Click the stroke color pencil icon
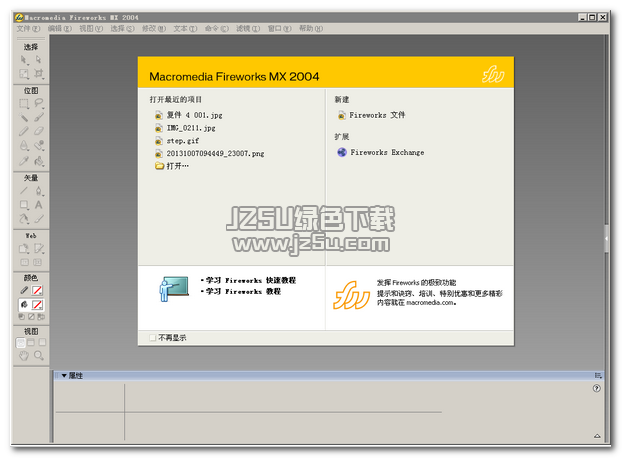Image resolution: width=622 pixels, height=458 pixels. pyautogui.click(x=24, y=290)
